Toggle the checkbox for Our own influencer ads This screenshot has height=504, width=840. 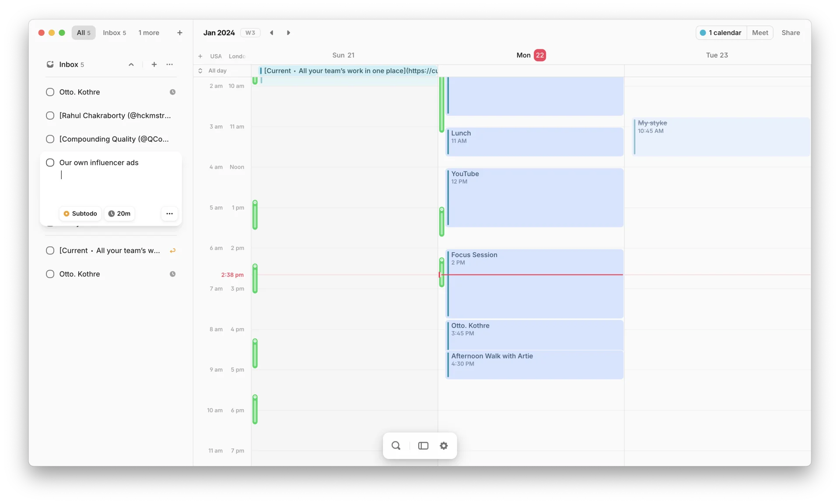pyautogui.click(x=50, y=162)
